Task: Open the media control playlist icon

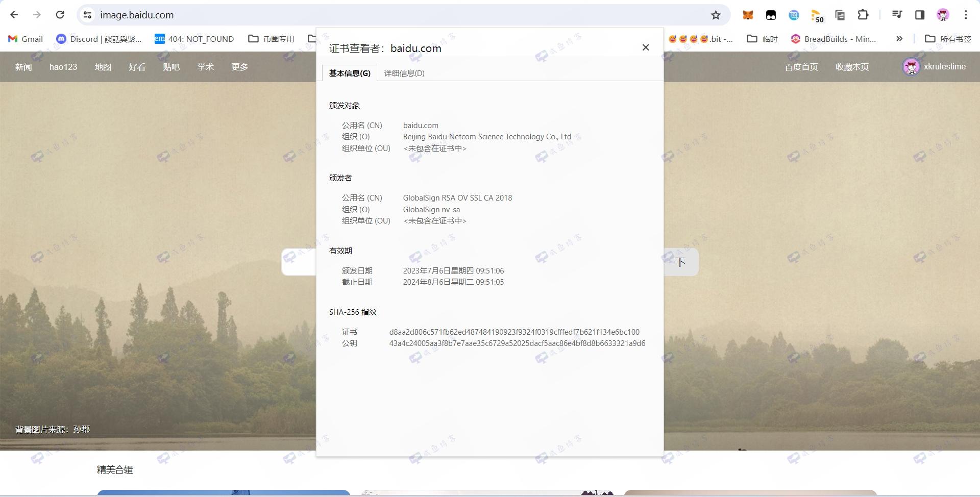Action: click(x=897, y=15)
